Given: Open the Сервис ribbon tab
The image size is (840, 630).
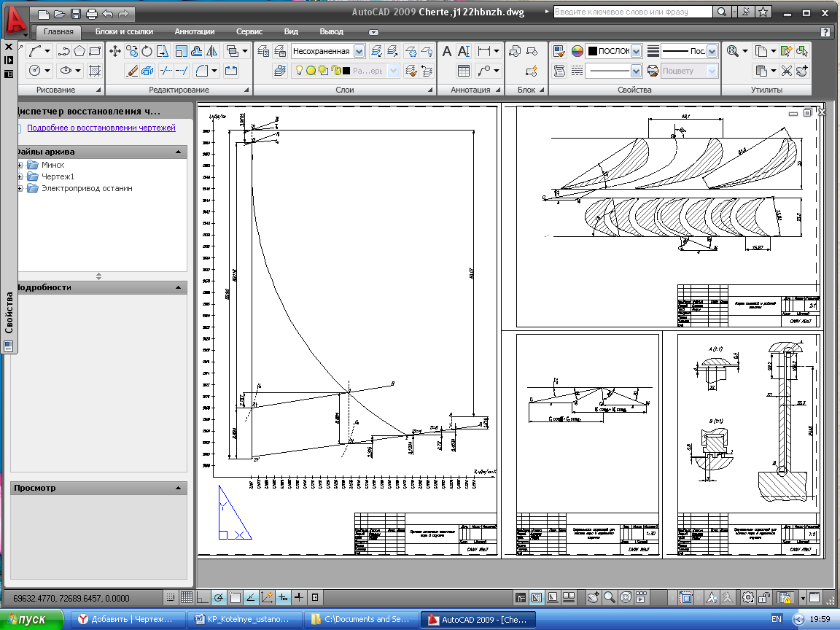Looking at the screenshot, I should [249, 31].
